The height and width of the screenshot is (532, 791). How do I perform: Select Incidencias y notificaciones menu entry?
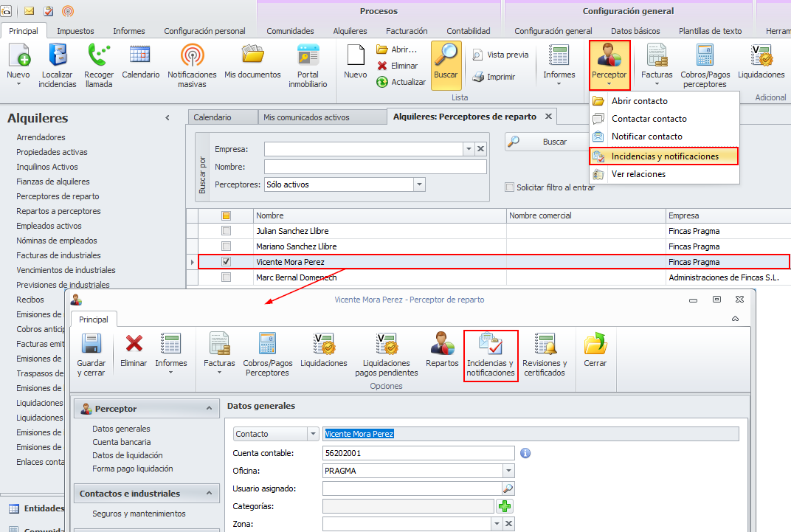664,156
